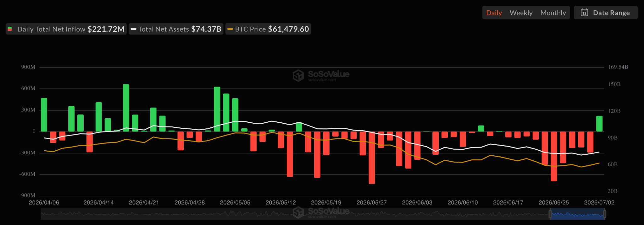
Task: Toggle the Daily Total Net Inflow legend
Action: tap(66, 29)
